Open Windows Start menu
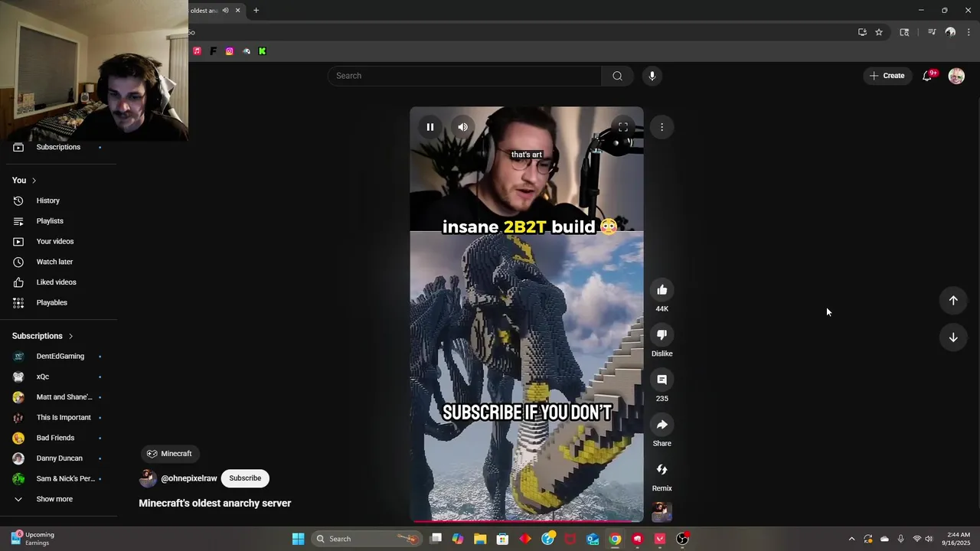Image resolution: width=980 pixels, height=551 pixels. [x=298, y=539]
